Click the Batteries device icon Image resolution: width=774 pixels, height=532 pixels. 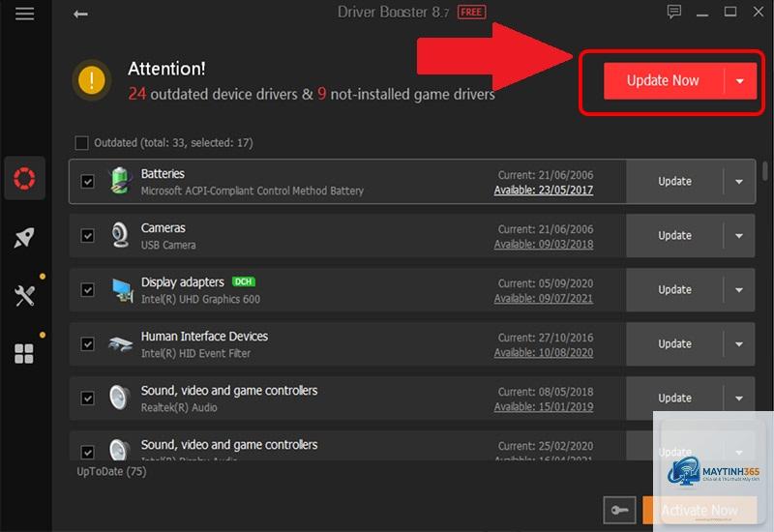[x=120, y=181]
